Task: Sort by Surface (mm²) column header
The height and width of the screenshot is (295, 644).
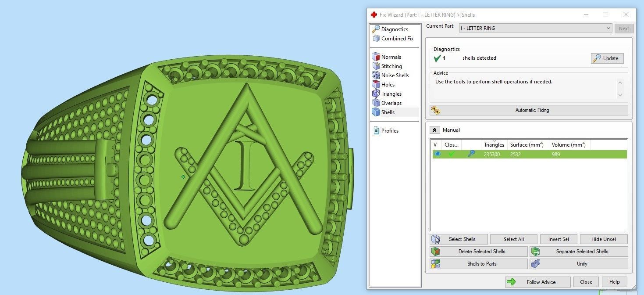Action: tap(528, 145)
